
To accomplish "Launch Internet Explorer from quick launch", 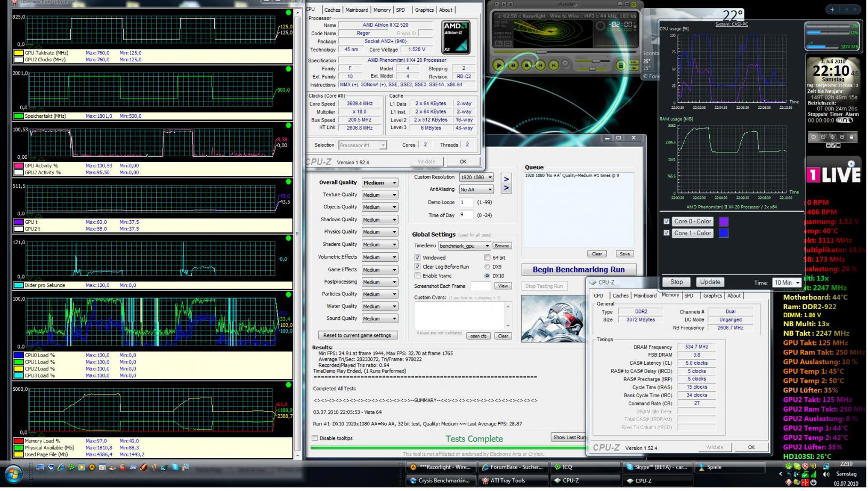I will click(x=61, y=468).
